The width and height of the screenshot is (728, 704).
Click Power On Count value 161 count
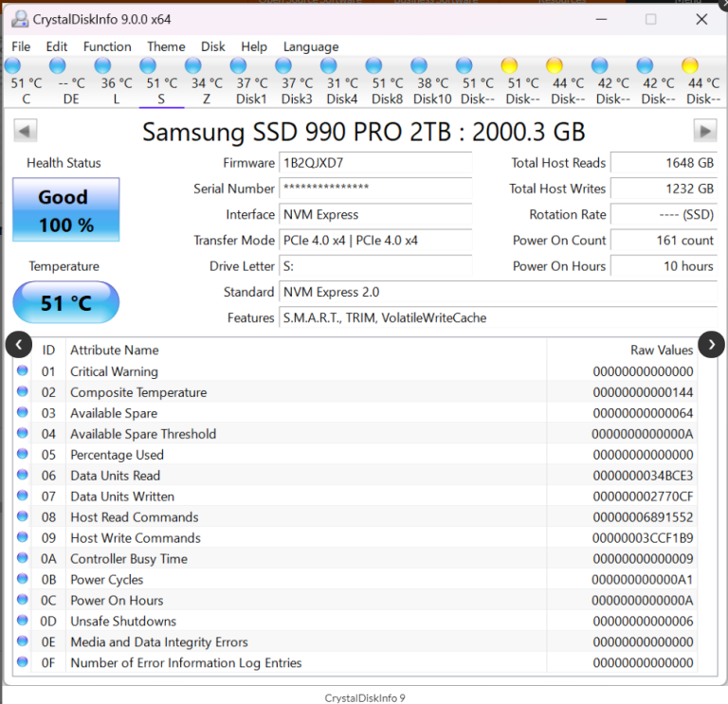click(664, 241)
